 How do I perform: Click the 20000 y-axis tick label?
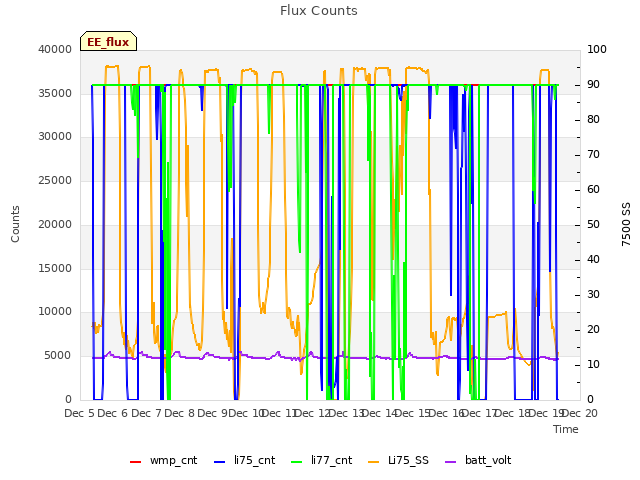point(55,224)
